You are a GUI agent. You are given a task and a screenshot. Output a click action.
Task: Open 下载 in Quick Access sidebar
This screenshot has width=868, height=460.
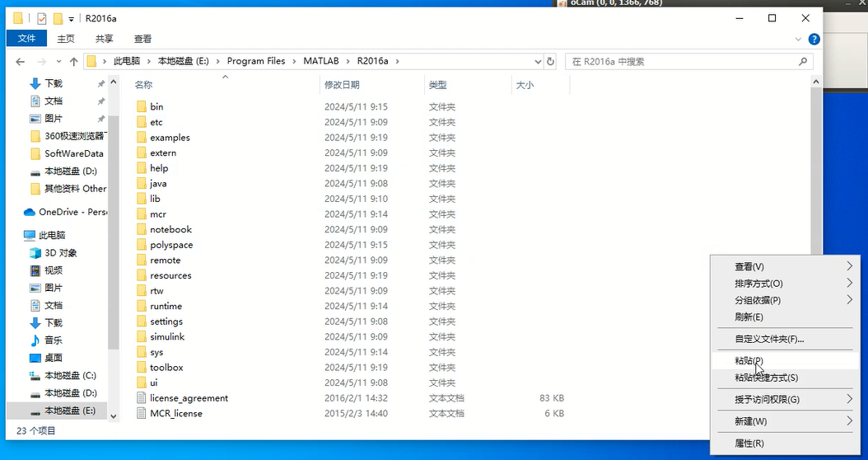coord(54,83)
